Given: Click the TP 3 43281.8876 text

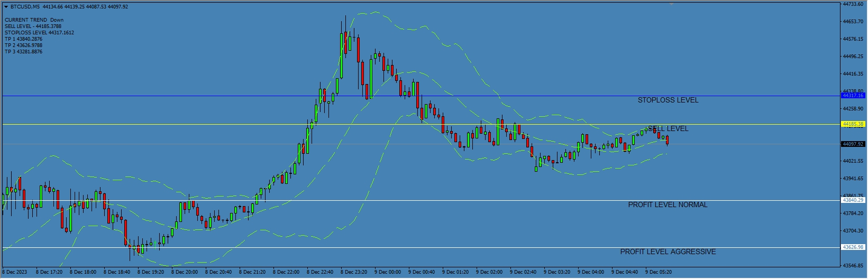Looking at the screenshot, I should tap(23, 52).
